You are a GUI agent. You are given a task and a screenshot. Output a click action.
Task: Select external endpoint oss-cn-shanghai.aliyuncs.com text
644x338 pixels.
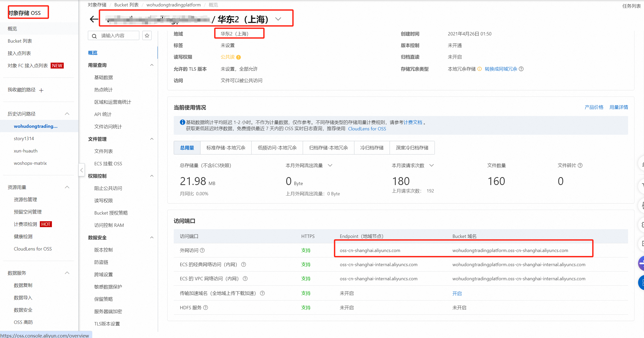[x=370, y=250]
